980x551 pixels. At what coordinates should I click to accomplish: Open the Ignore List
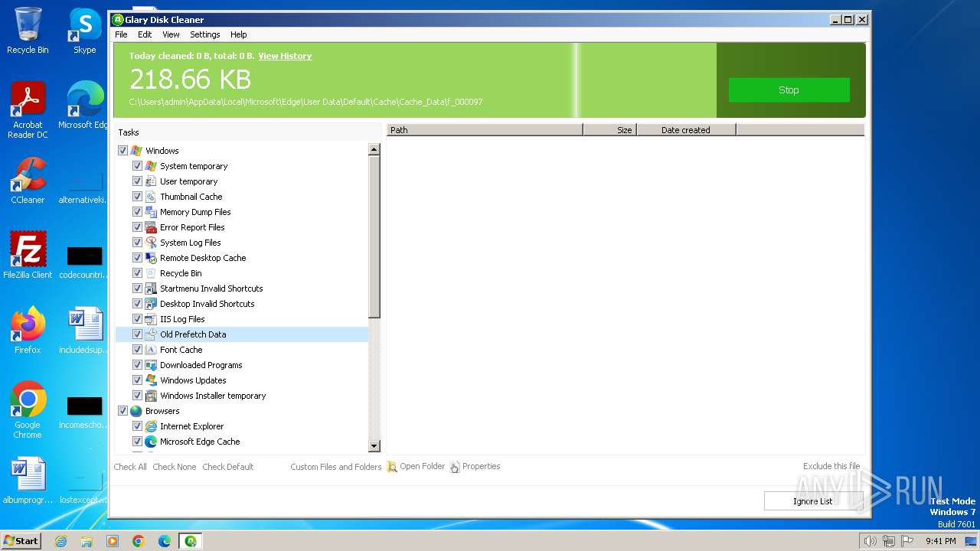(x=813, y=501)
